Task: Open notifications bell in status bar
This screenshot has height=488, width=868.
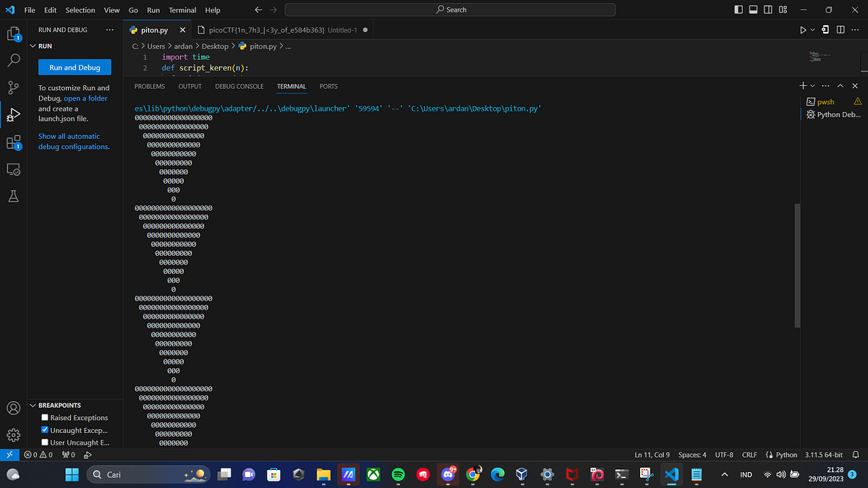Action: 856,455
